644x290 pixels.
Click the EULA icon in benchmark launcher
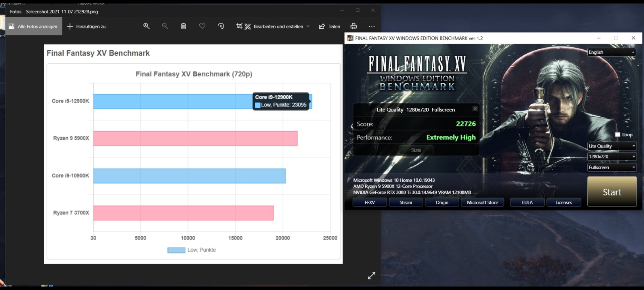click(x=527, y=202)
